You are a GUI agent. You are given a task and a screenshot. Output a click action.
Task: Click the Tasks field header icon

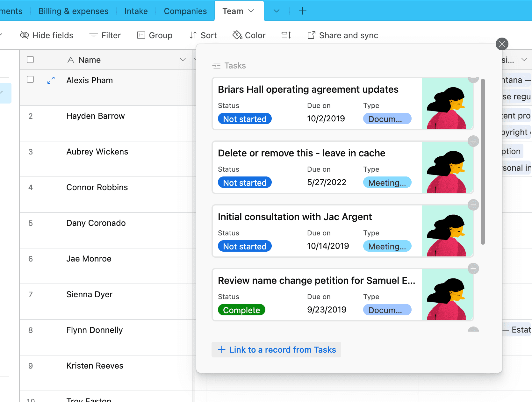point(216,66)
